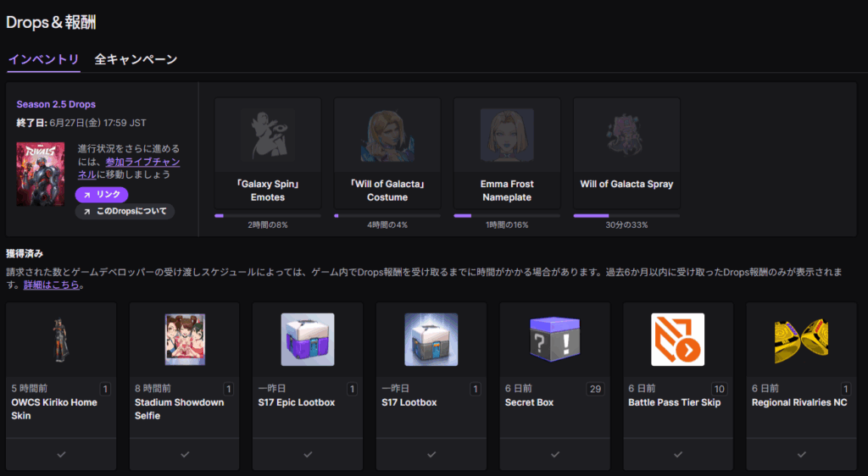Click the 'Battle Pass Tier Skip' title

point(674,402)
